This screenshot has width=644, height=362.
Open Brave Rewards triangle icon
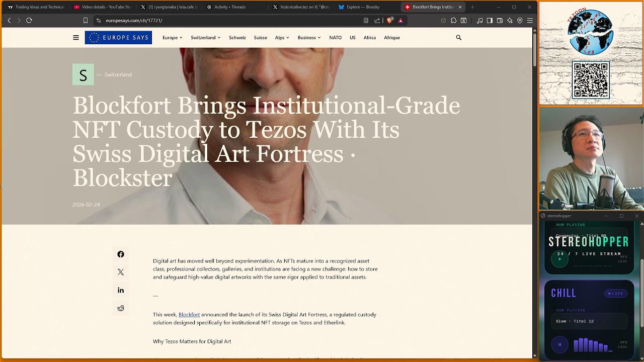[x=400, y=21]
